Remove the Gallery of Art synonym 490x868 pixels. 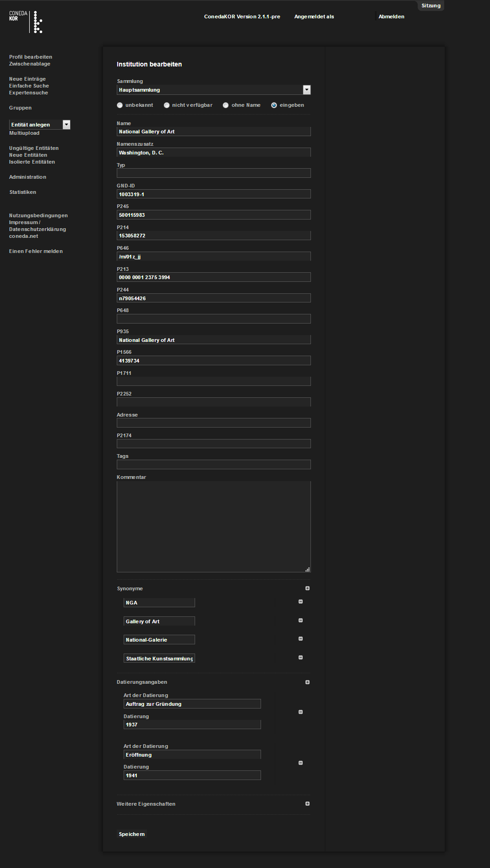click(x=300, y=621)
